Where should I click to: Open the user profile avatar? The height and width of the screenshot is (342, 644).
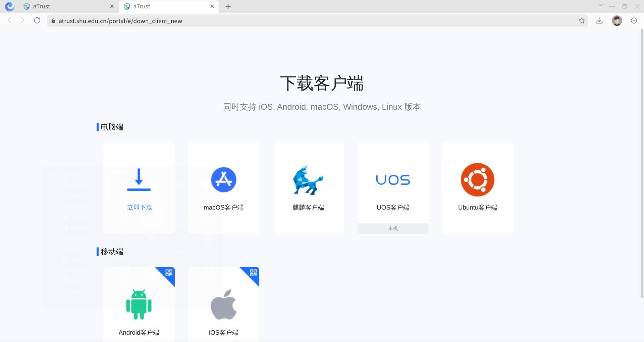tap(617, 21)
